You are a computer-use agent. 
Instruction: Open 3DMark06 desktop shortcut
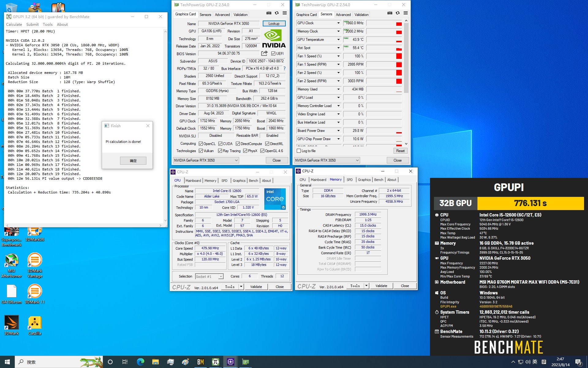tap(35, 234)
